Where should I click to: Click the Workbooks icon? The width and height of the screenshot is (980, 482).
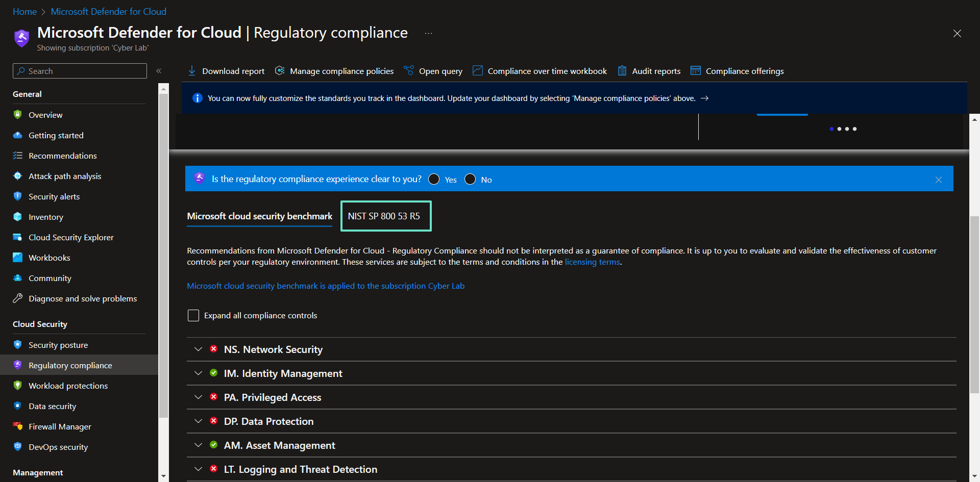click(18, 258)
